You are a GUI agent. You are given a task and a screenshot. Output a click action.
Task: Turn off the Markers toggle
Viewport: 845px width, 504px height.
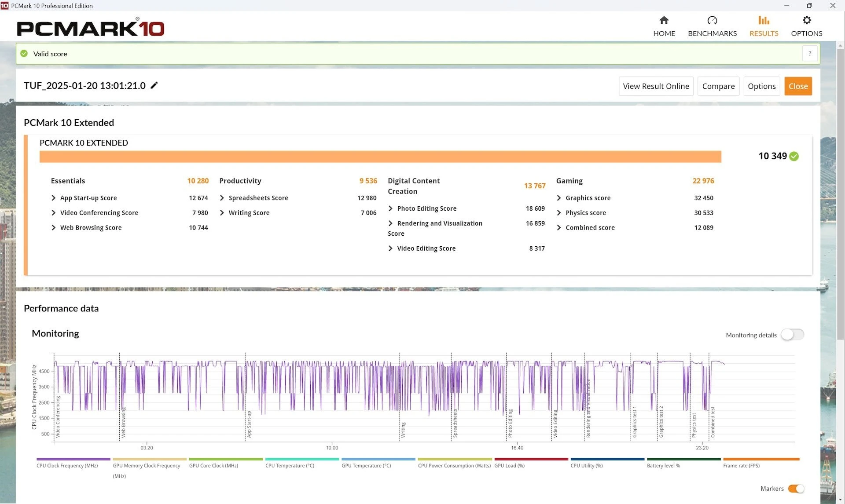click(796, 489)
